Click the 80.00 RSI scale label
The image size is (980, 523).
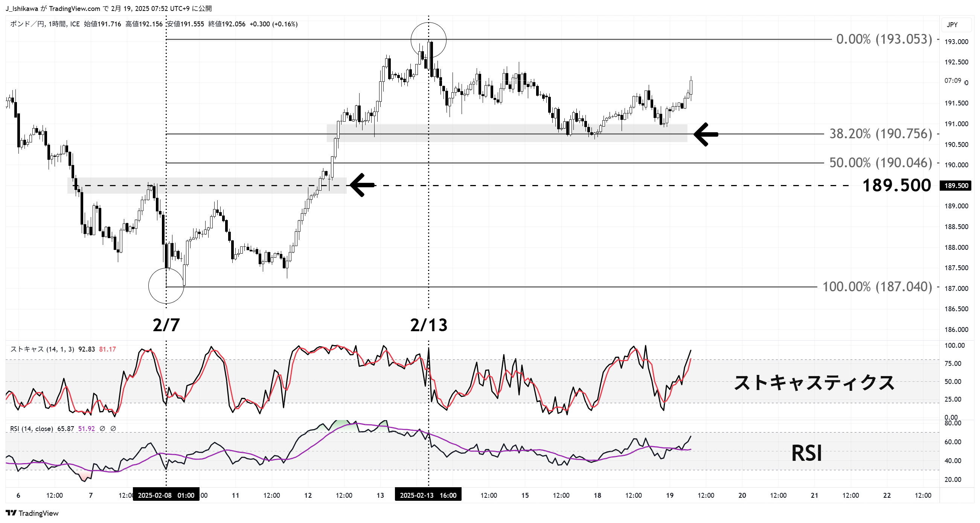[x=953, y=423]
